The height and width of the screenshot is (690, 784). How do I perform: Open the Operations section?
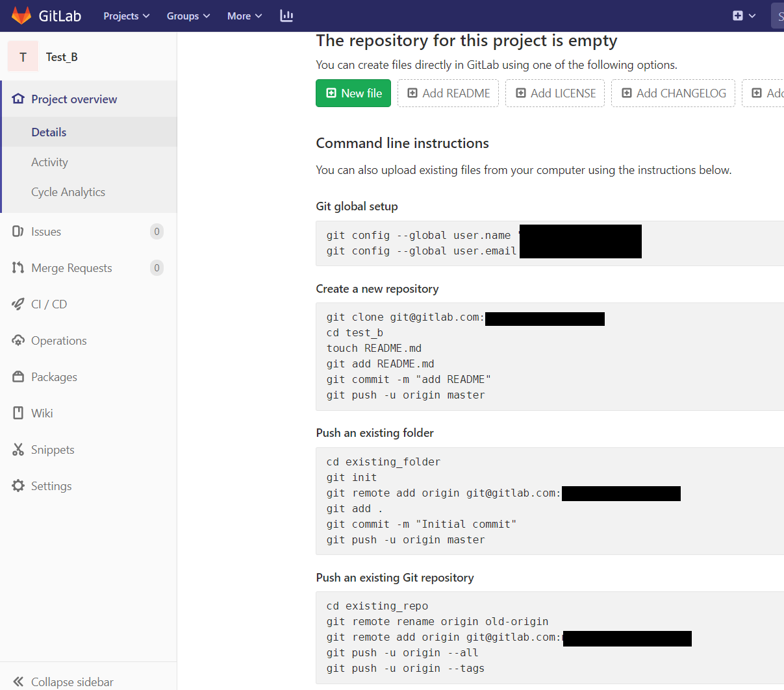click(x=59, y=341)
